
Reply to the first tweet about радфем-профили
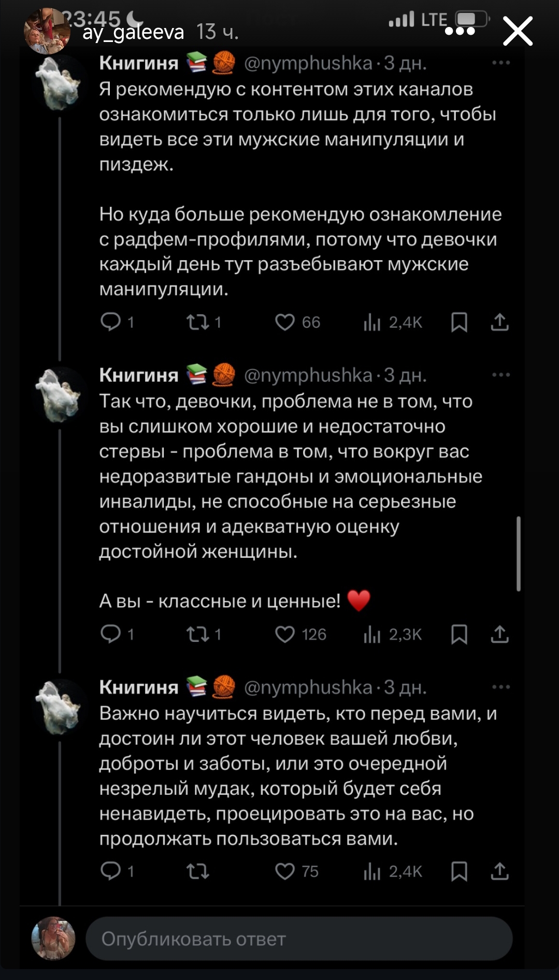click(x=110, y=322)
